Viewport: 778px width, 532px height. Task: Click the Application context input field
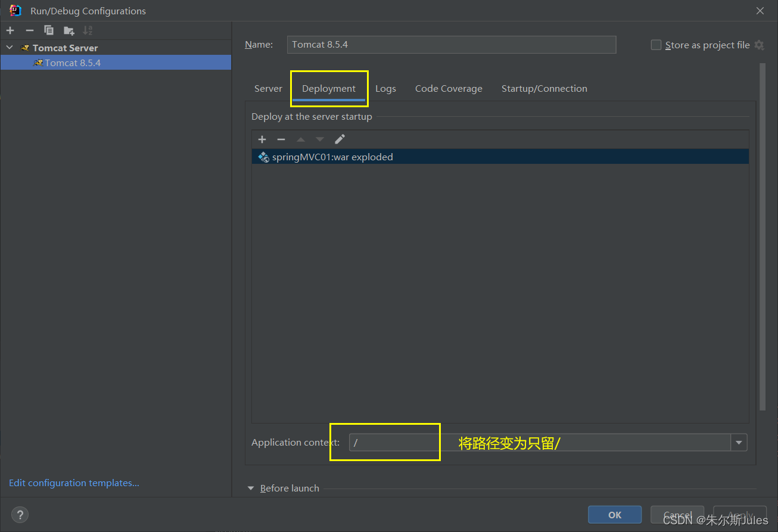point(540,443)
